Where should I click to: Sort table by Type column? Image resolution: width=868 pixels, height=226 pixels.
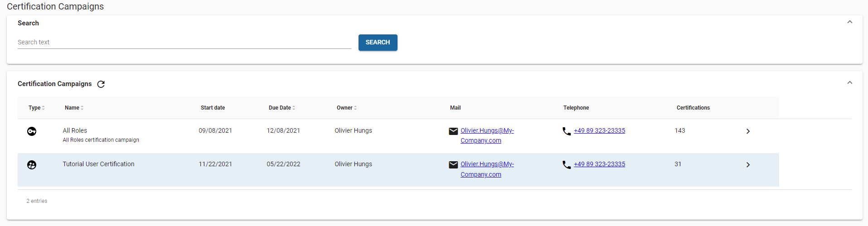pos(36,108)
